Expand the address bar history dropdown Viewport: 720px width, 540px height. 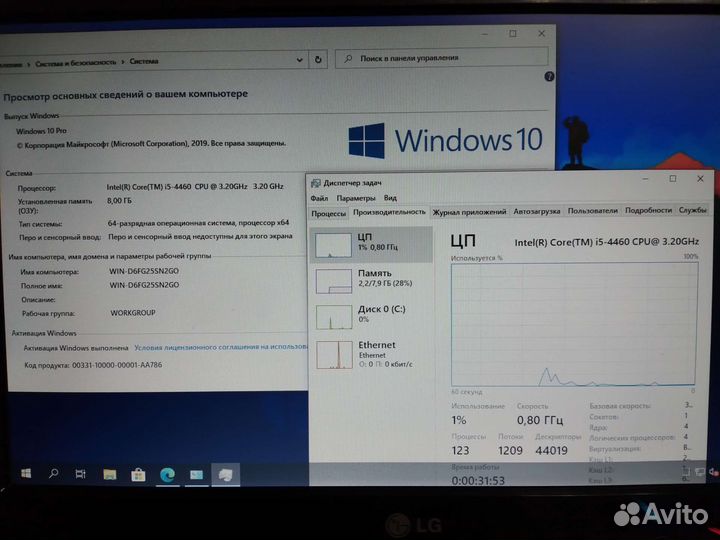(x=299, y=60)
